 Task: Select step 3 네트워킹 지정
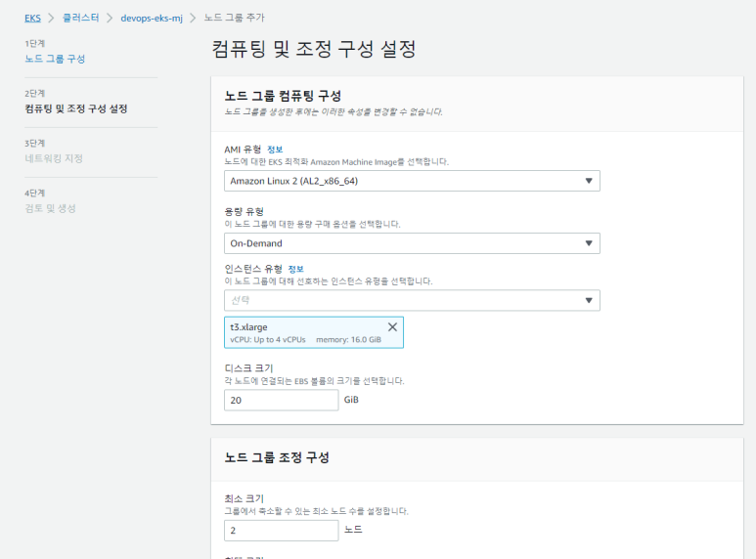click(54, 158)
